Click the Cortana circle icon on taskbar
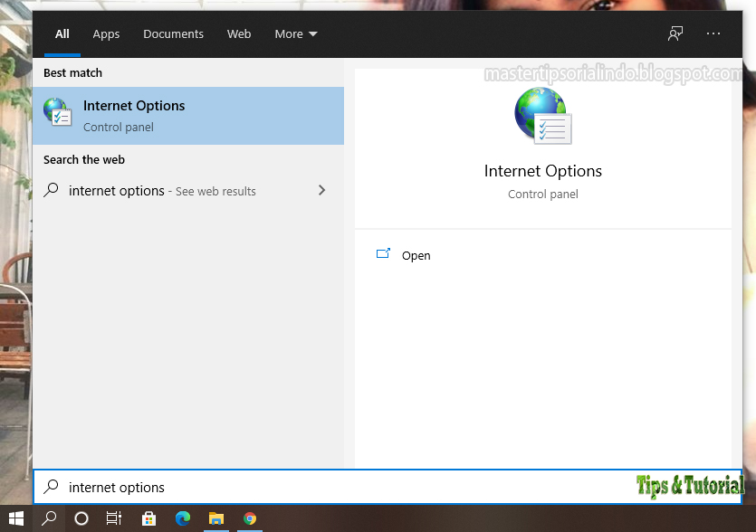The image size is (756, 532). tap(81, 518)
